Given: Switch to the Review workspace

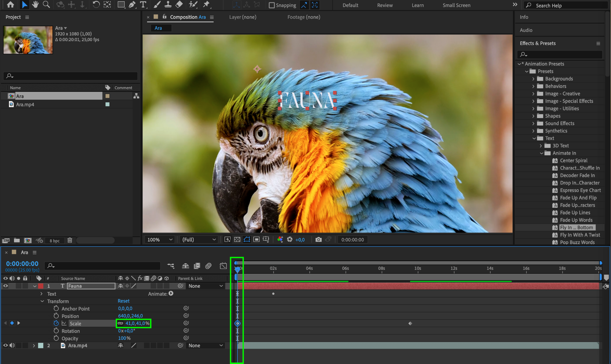Looking at the screenshot, I should tap(385, 5).
